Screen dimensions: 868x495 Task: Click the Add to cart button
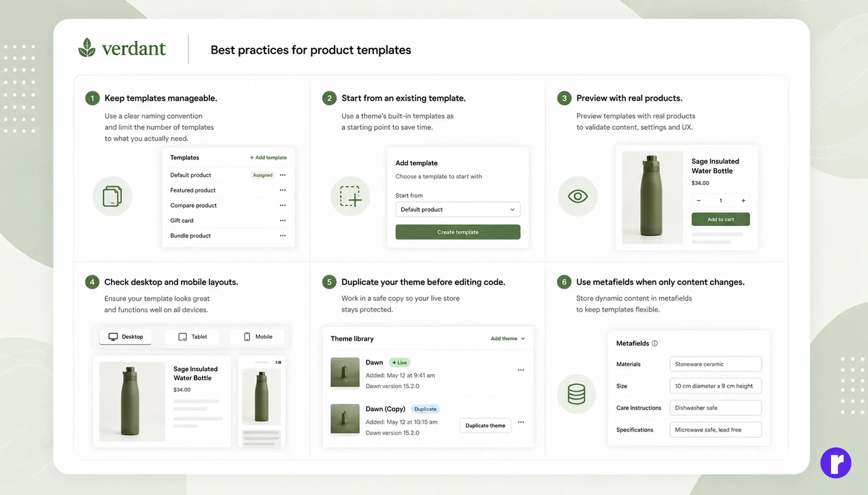coord(720,219)
